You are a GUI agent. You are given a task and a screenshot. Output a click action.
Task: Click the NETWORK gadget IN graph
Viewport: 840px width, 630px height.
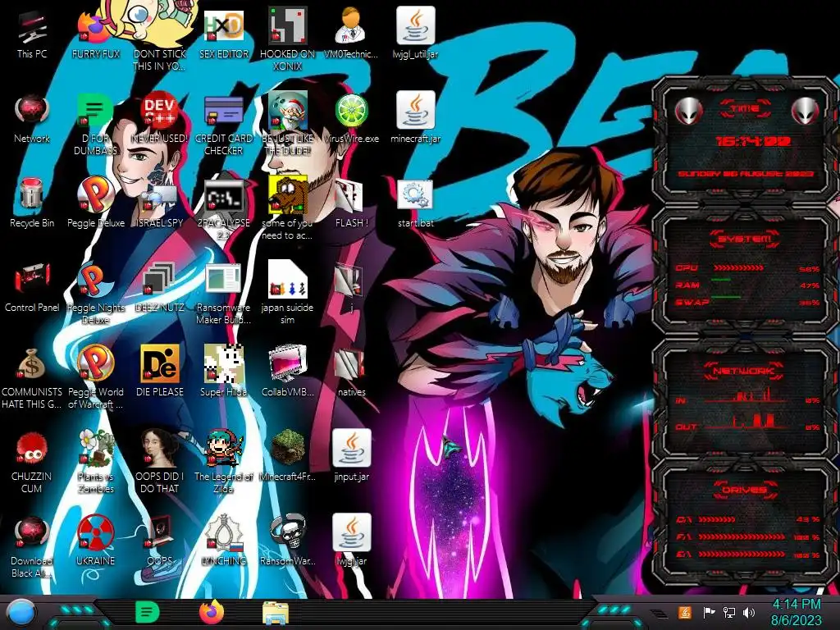tap(747, 395)
